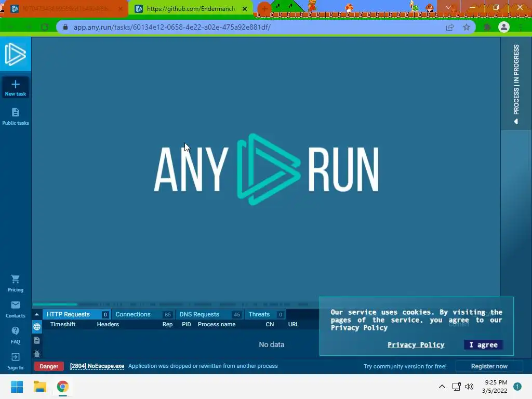
Task: Open network settings in system tray
Action: click(456, 387)
